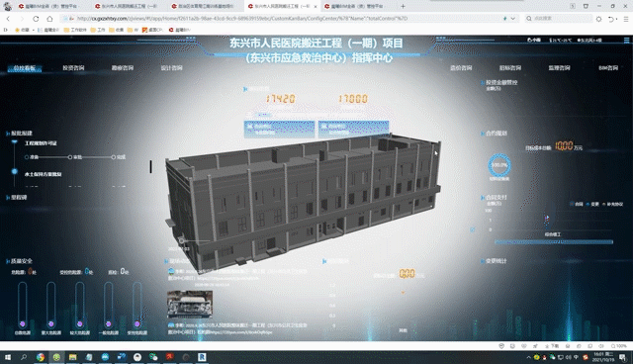The width and height of the screenshot is (633, 364).
Task: Toggle the 合同 legend item in 合同支付 chart
Action: click(577, 204)
